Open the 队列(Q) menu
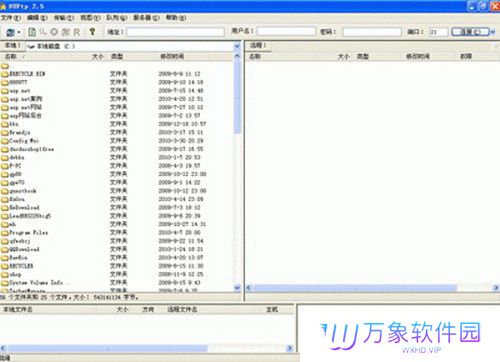This screenshot has height=362, width=500. 117,18
